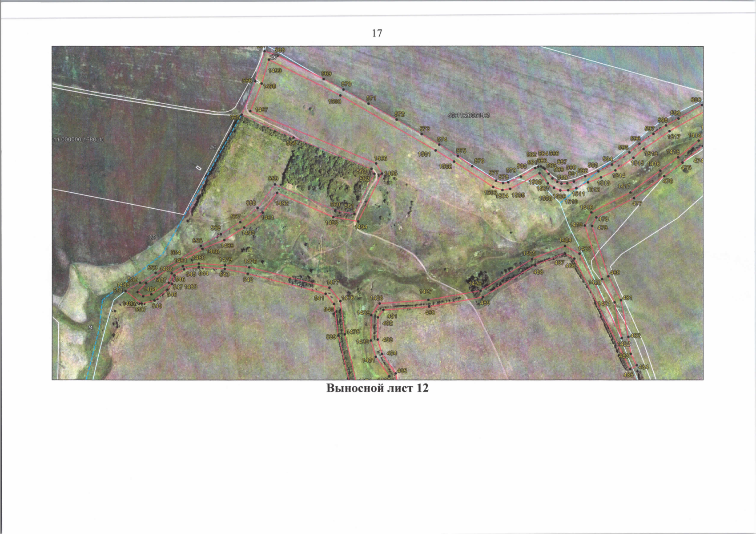The height and width of the screenshot is (534, 756).
Task: Click the parcel label 46:11:200614:3
Action: (469, 115)
